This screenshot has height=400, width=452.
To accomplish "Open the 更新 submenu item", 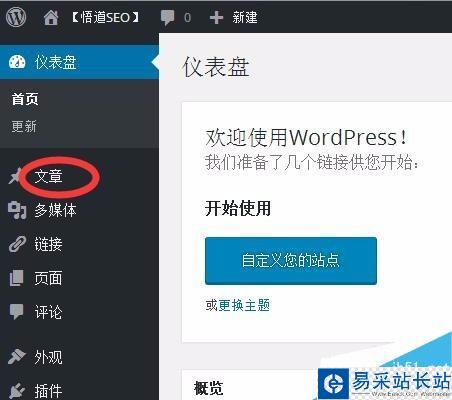I will pos(24,126).
